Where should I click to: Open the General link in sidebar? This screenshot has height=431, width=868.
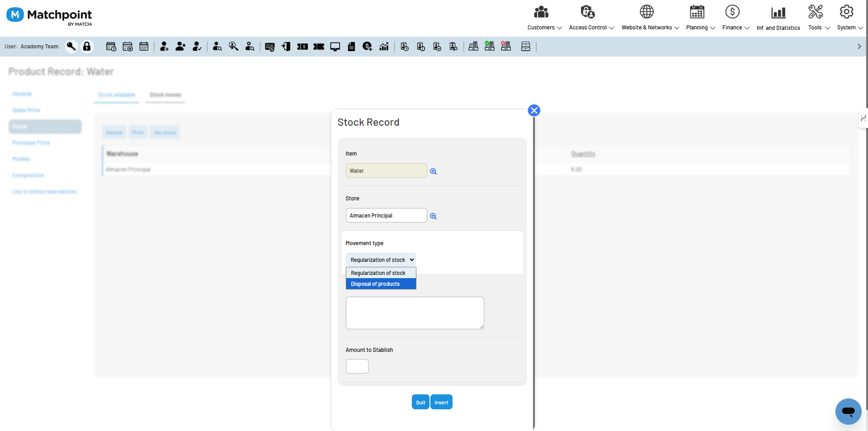point(22,94)
